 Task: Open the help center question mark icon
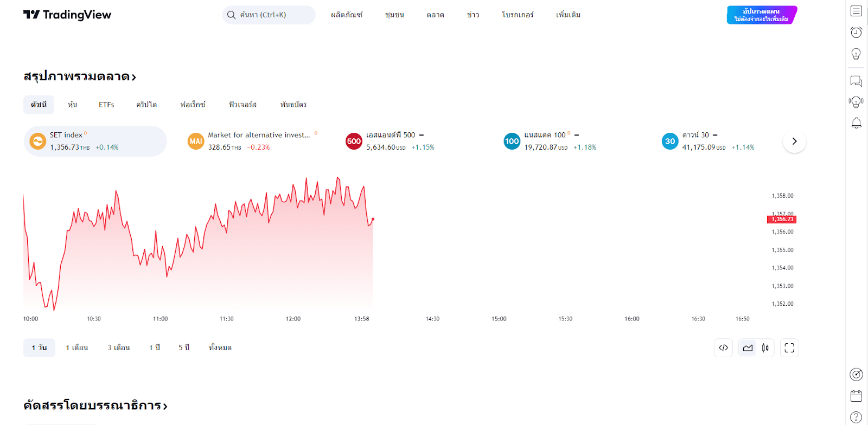point(856,417)
